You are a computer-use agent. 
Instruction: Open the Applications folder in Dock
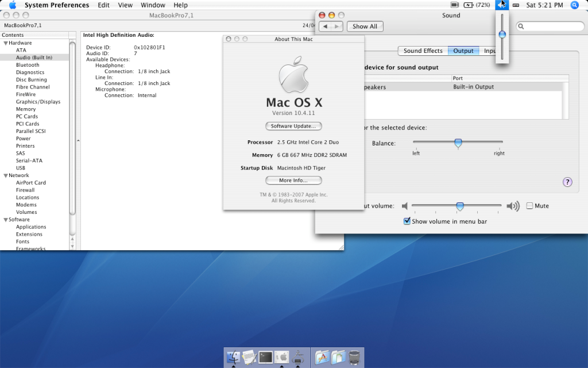click(x=322, y=357)
